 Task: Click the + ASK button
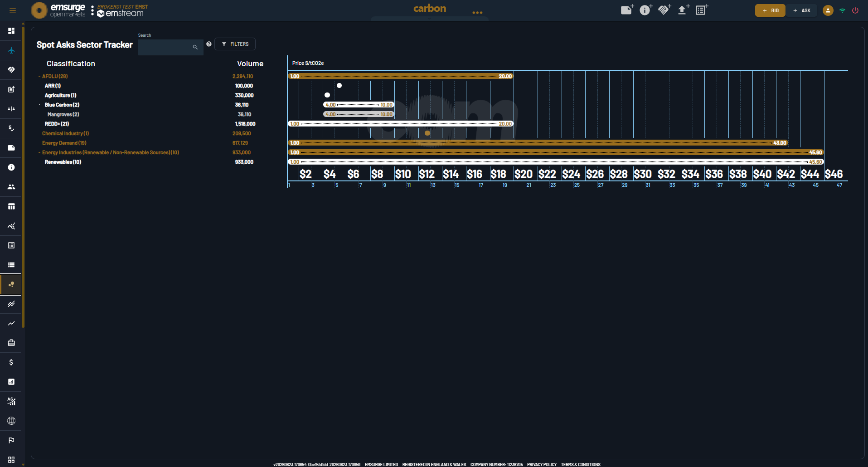click(x=802, y=10)
